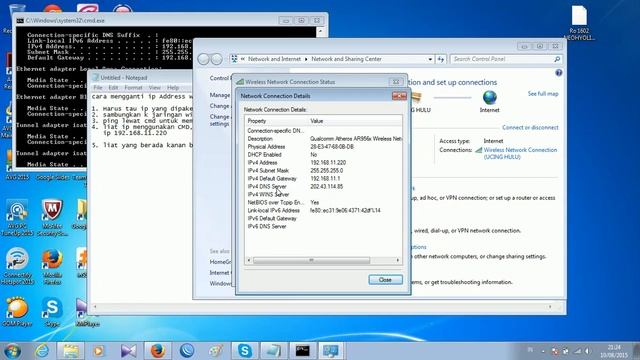
Task: Select the Link-local IPv6 Address row
Action: pos(323,211)
